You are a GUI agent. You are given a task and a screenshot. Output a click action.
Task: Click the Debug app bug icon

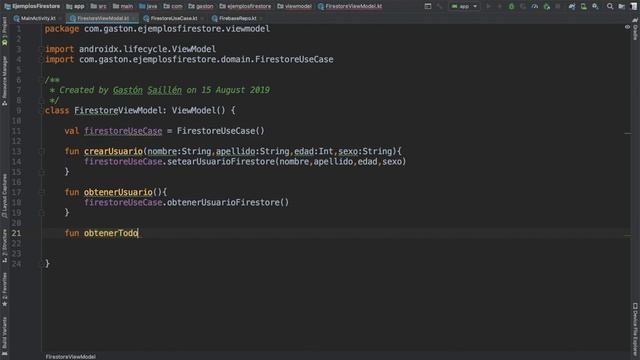pyautogui.click(x=511, y=6)
